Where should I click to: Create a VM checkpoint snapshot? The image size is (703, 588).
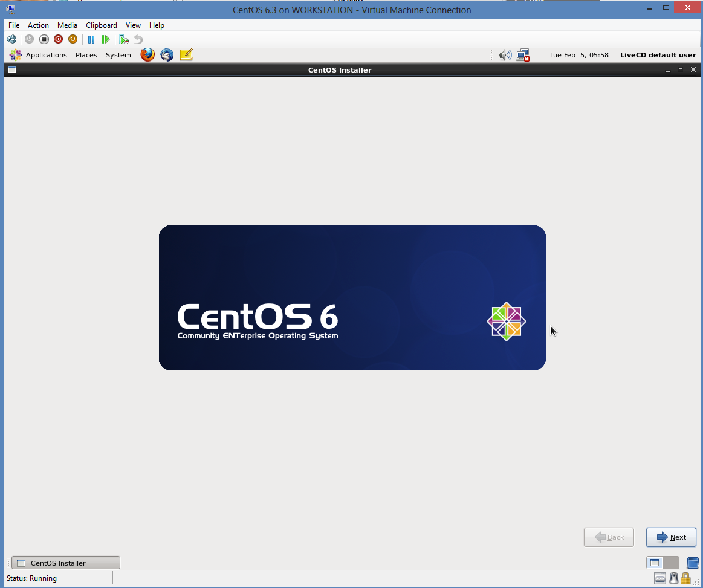point(124,39)
